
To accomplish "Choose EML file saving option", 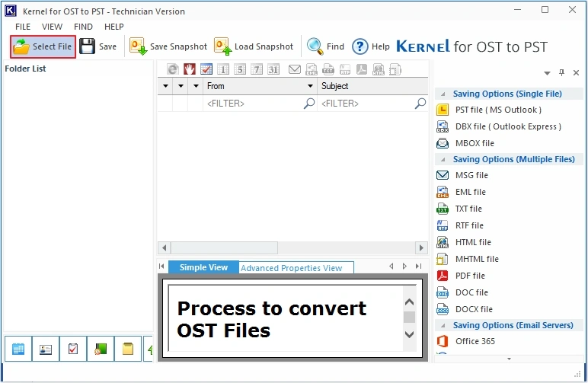I will pos(462,192).
